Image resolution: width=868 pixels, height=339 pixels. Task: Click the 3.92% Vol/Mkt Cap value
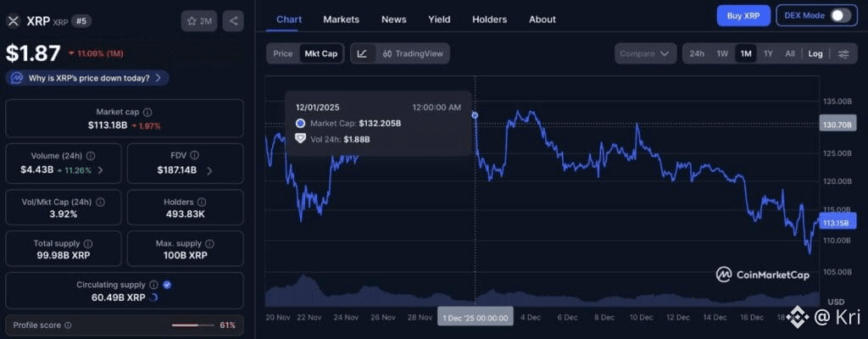coord(64,214)
